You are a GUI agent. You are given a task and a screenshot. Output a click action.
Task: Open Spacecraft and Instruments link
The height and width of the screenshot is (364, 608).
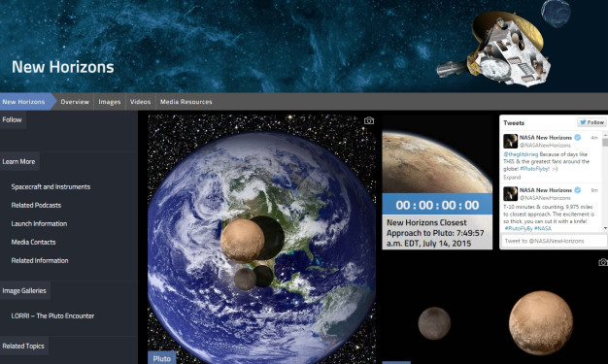pyautogui.click(x=51, y=186)
